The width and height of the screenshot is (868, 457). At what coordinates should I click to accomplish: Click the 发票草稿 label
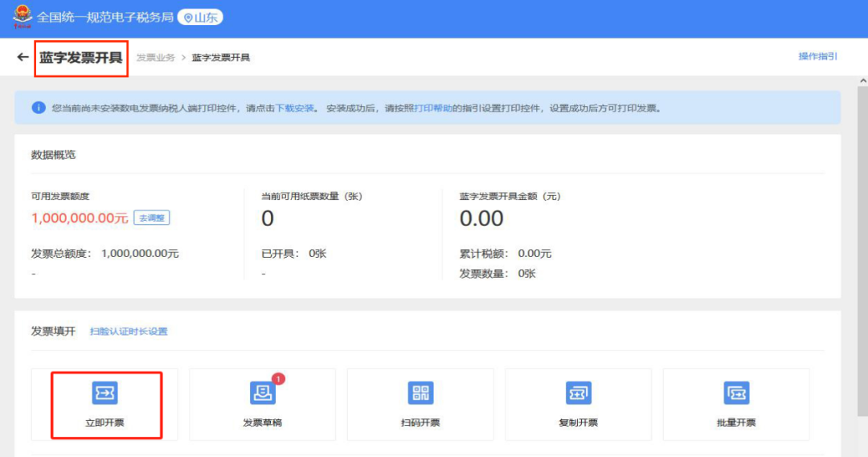(262, 422)
